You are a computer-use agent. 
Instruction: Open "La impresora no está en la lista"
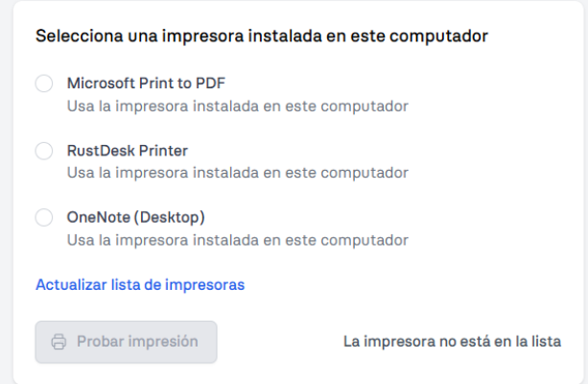point(452,342)
